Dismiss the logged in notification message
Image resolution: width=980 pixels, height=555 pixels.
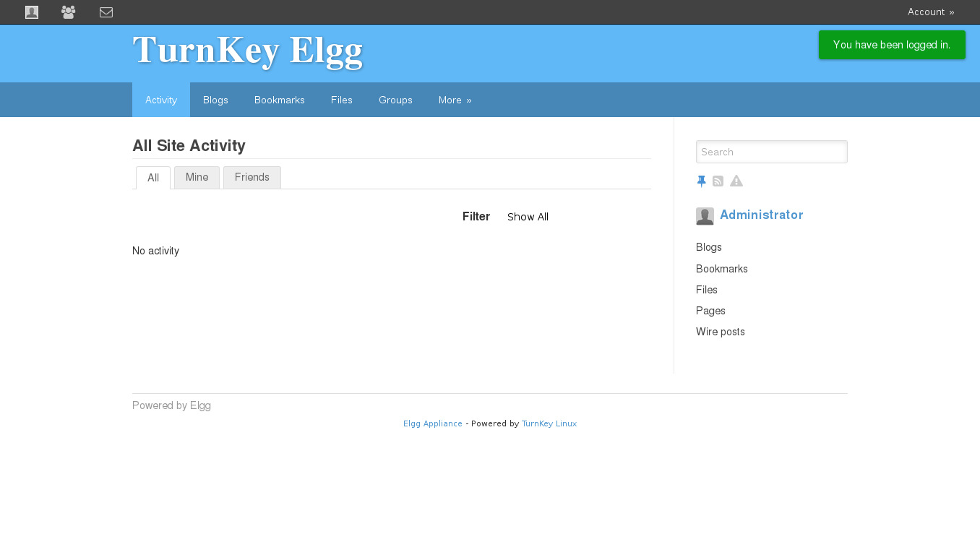pos(891,45)
